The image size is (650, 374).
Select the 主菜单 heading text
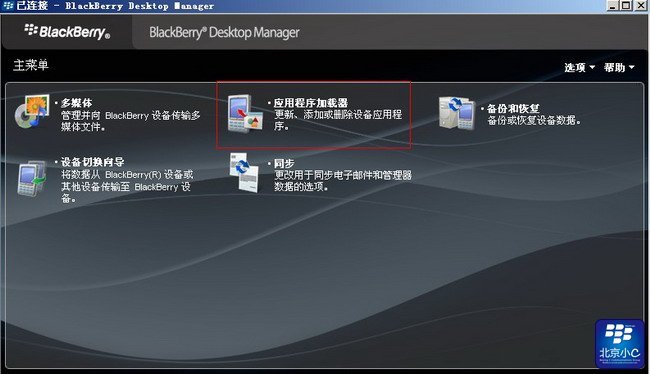pos(31,65)
